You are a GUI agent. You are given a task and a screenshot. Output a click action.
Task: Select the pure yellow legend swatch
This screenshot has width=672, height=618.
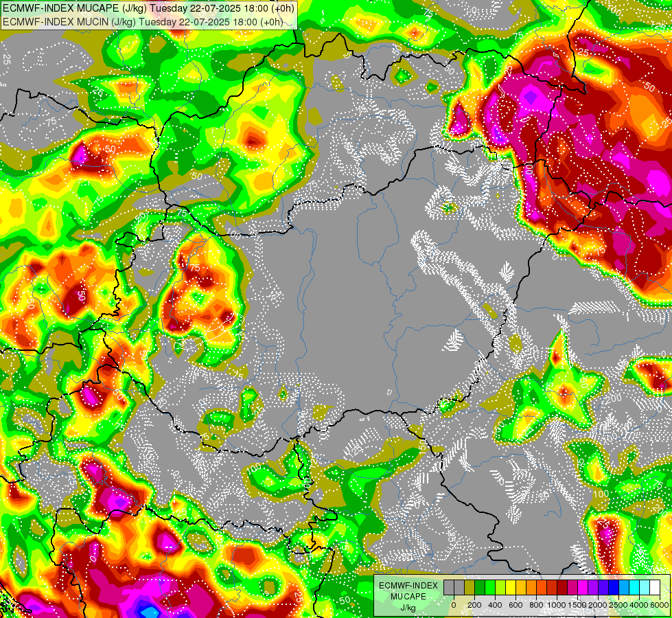(511, 587)
